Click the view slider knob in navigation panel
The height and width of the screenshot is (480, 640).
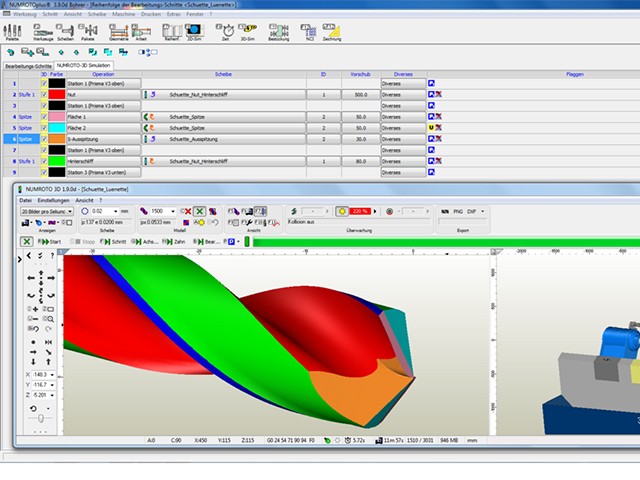(40, 418)
